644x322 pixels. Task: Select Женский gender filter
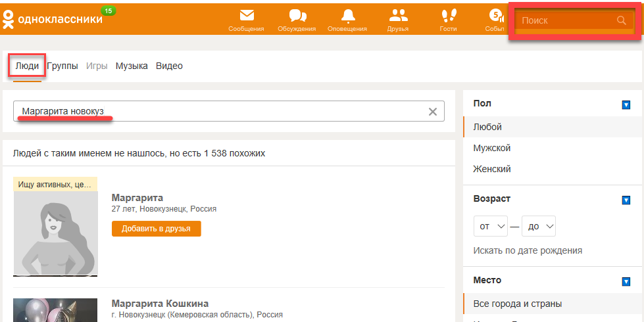(553, 169)
